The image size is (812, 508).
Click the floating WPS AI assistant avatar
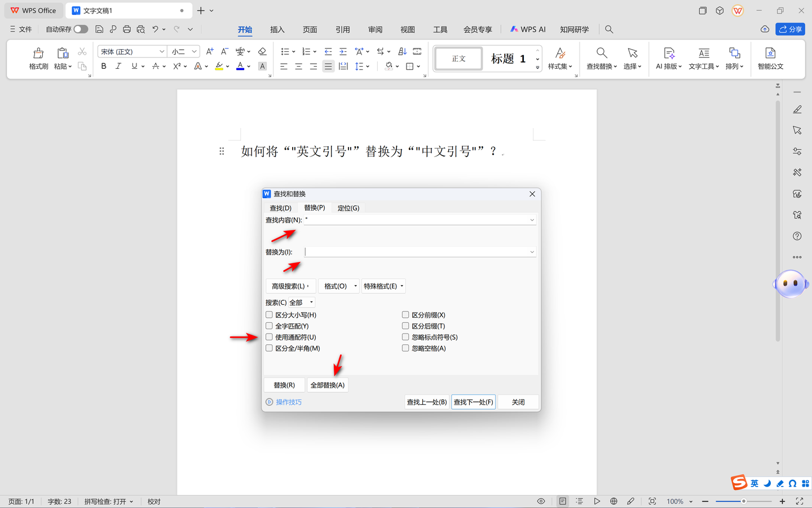click(791, 283)
